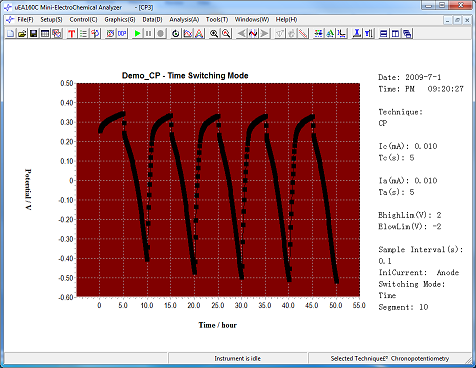
Task: Click the Selected Technique status bar entry
Action: (x=390, y=359)
